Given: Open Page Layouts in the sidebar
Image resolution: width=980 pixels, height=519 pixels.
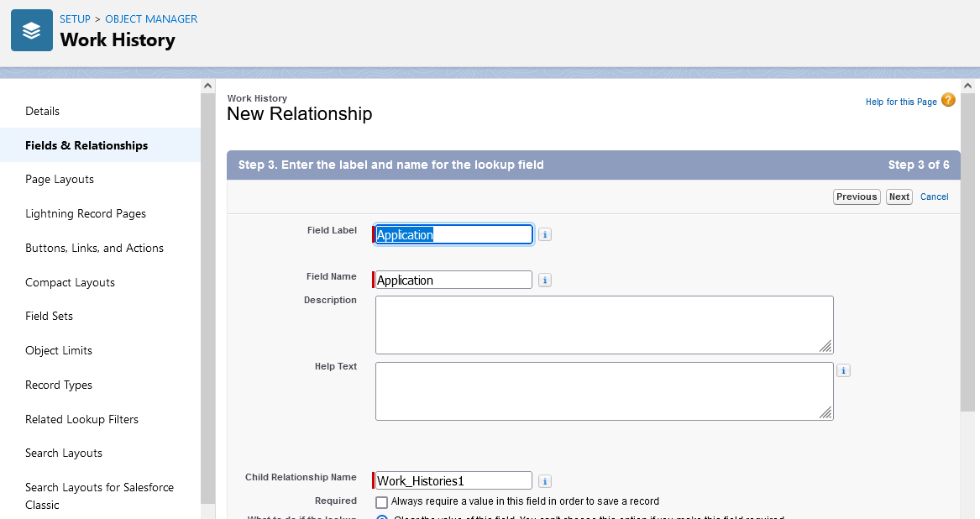Looking at the screenshot, I should tap(60, 180).
